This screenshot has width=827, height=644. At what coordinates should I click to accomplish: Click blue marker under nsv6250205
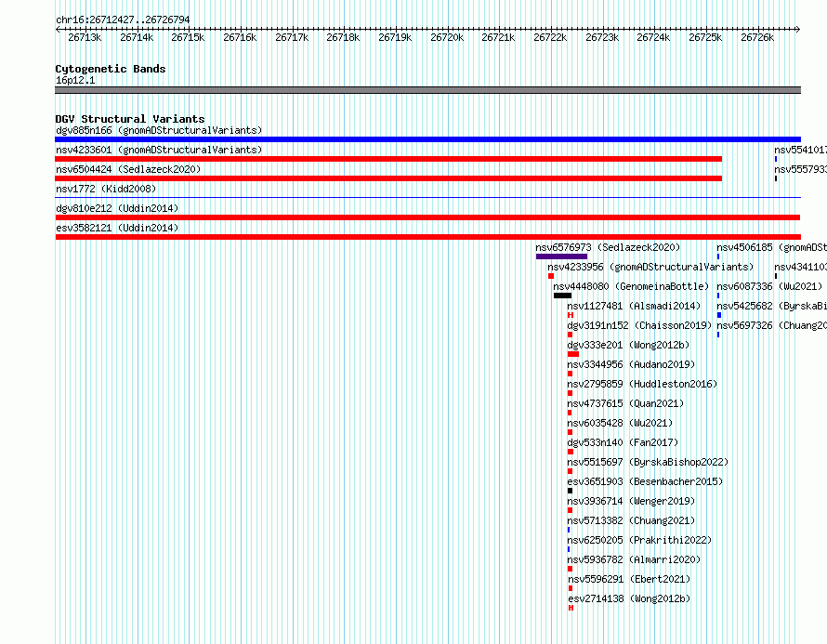[x=569, y=549]
